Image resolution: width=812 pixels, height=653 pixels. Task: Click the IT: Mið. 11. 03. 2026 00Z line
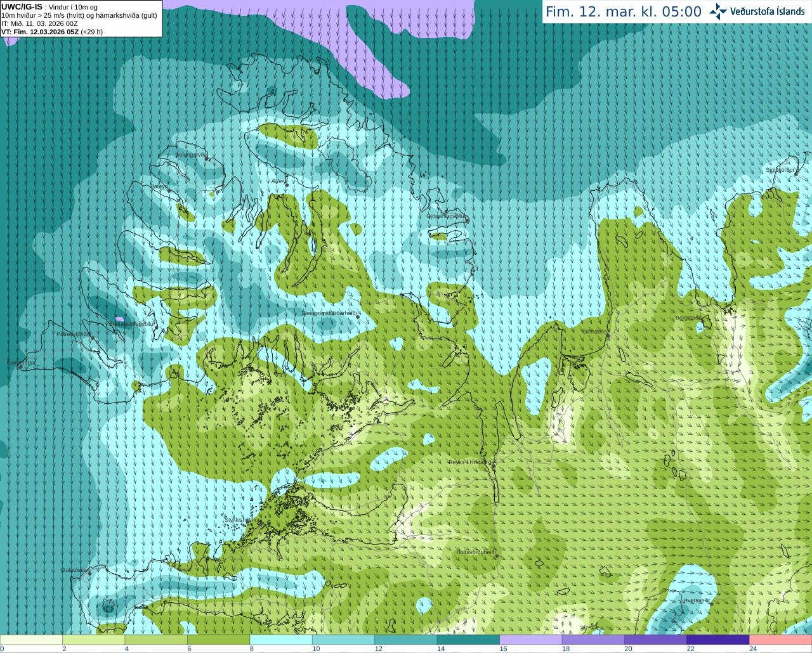pos(39,23)
